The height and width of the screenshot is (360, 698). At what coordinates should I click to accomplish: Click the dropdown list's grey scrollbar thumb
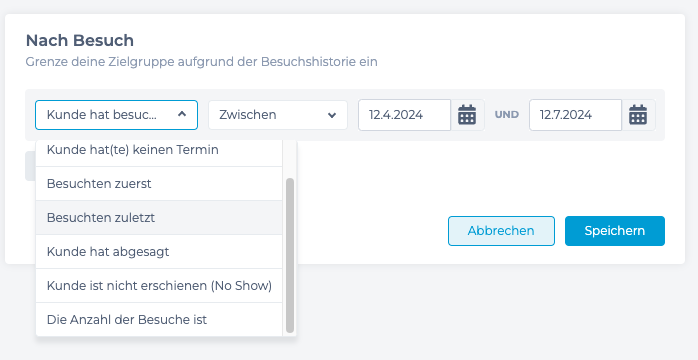pos(290,255)
